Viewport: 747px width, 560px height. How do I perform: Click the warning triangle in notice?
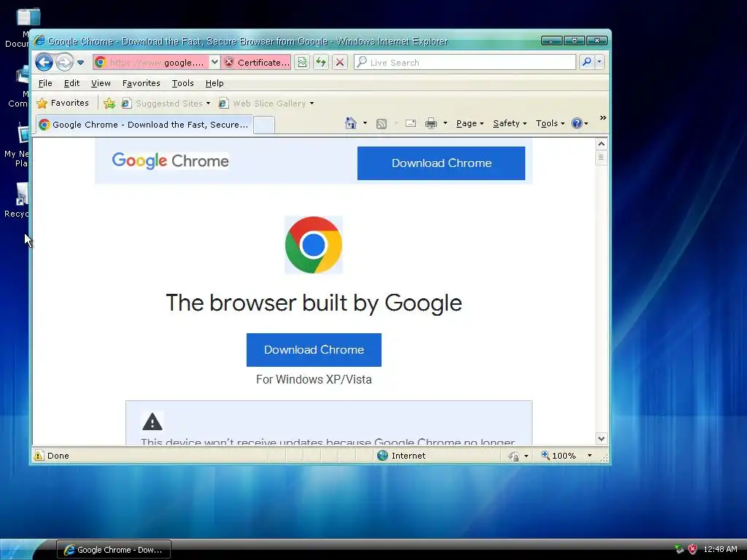[x=152, y=421]
